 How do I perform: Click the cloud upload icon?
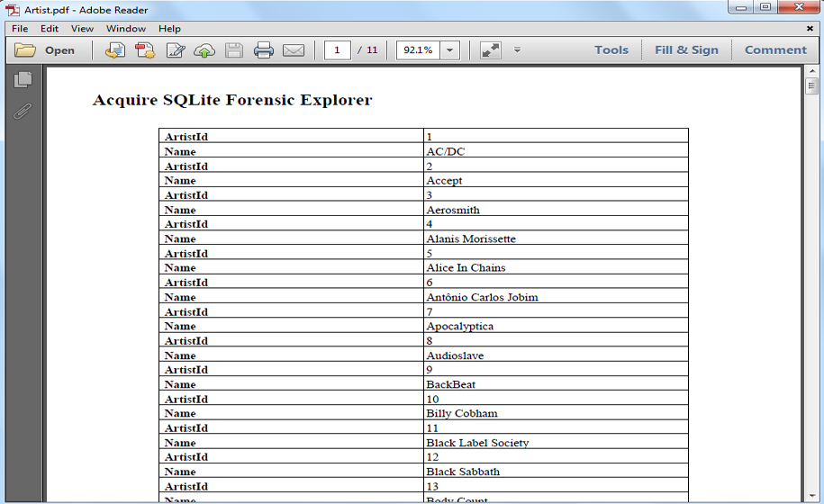[204, 50]
